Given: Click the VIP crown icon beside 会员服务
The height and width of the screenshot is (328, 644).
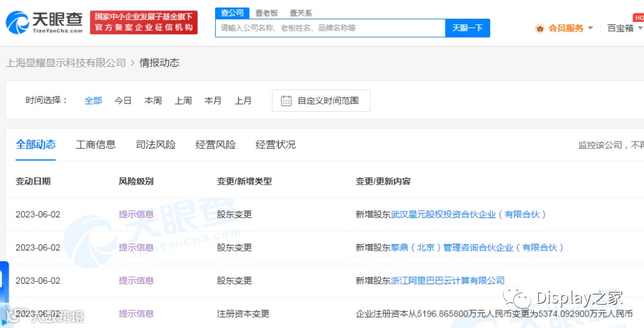Looking at the screenshot, I should (x=540, y=28).
